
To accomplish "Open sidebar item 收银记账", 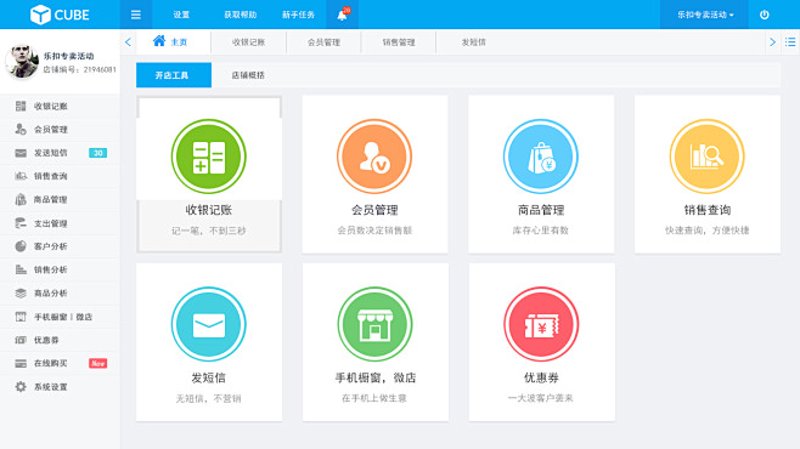I will tap(60, 106).
